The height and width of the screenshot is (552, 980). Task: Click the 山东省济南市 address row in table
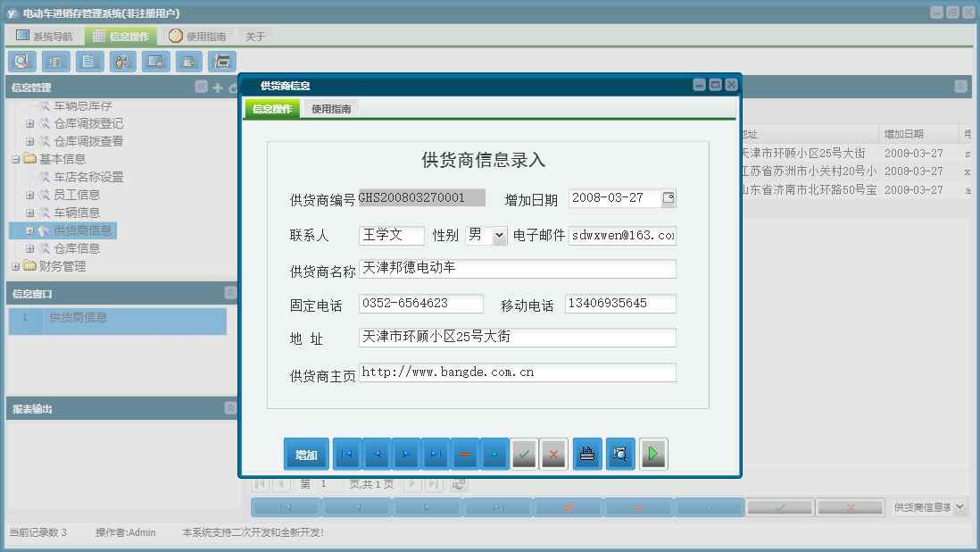tap(808, 189)
